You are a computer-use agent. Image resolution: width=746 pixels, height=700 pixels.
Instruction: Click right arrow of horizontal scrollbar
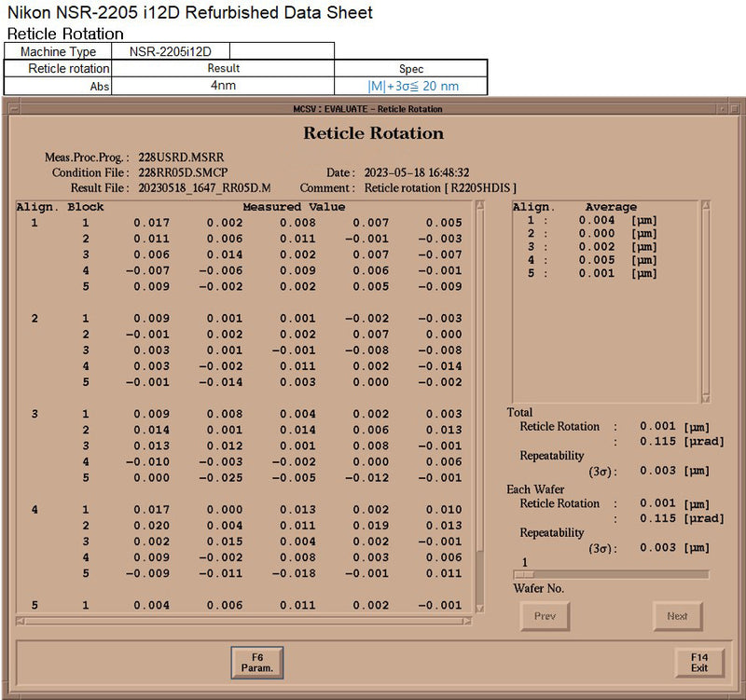coord(469,621)
